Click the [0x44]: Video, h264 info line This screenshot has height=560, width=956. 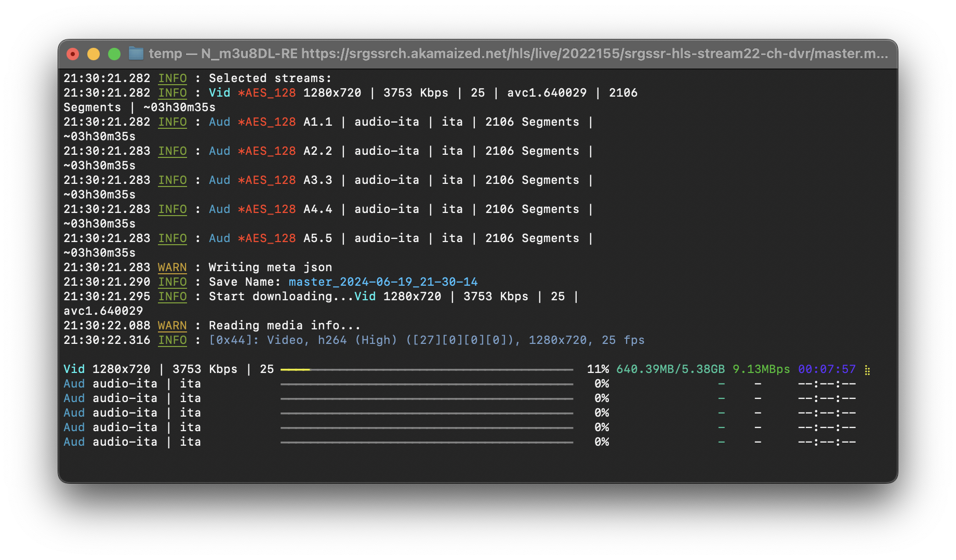point(426,340)
